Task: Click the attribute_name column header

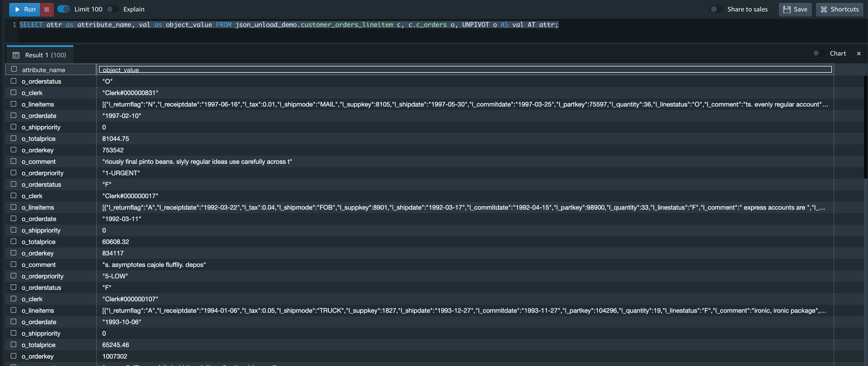Action: click(44, 70)
